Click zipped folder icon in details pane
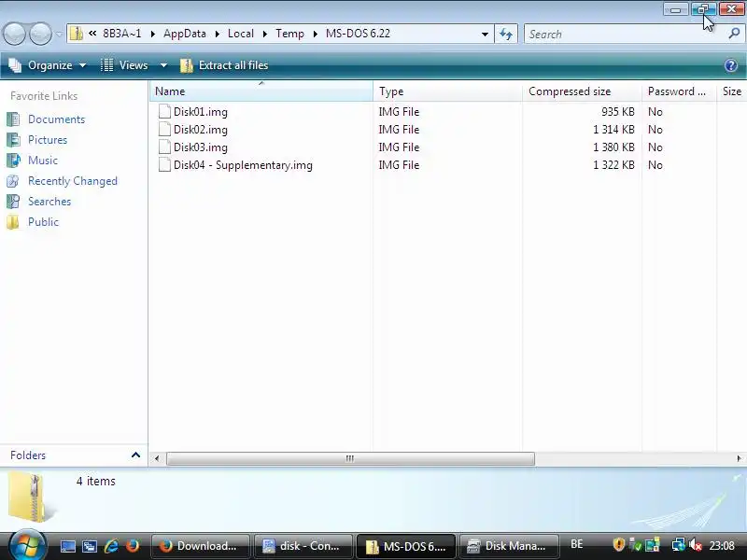Image resolution: width=747 pixels, height=560 pixels. [x=33, y=497]
